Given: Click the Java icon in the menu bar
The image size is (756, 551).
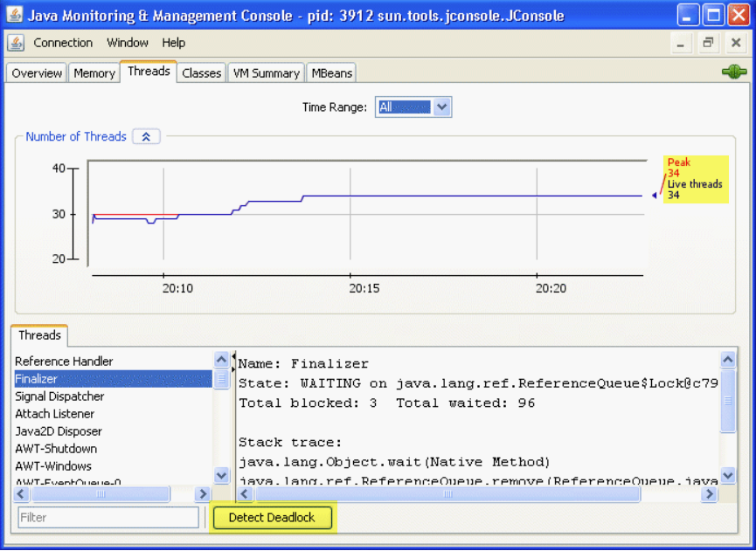Looking at the screenshot, I should tap(16, 43).
